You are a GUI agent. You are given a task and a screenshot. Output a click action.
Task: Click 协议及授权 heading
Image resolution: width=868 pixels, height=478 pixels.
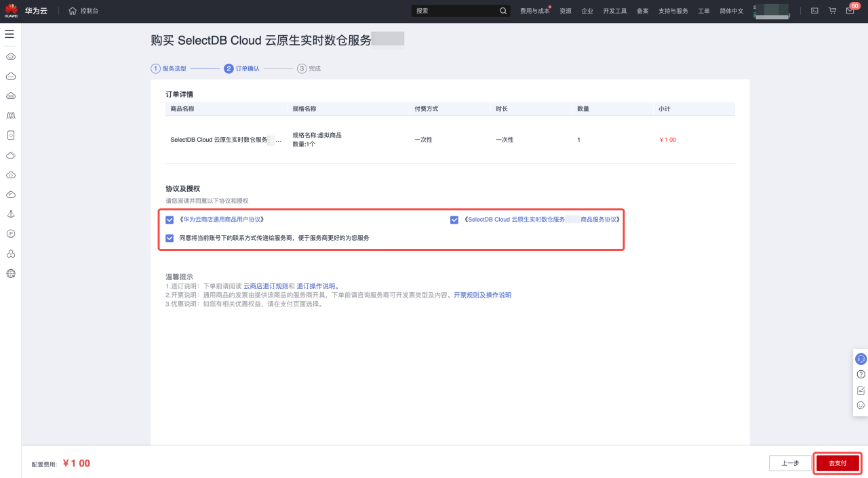(x=182, y=188)
